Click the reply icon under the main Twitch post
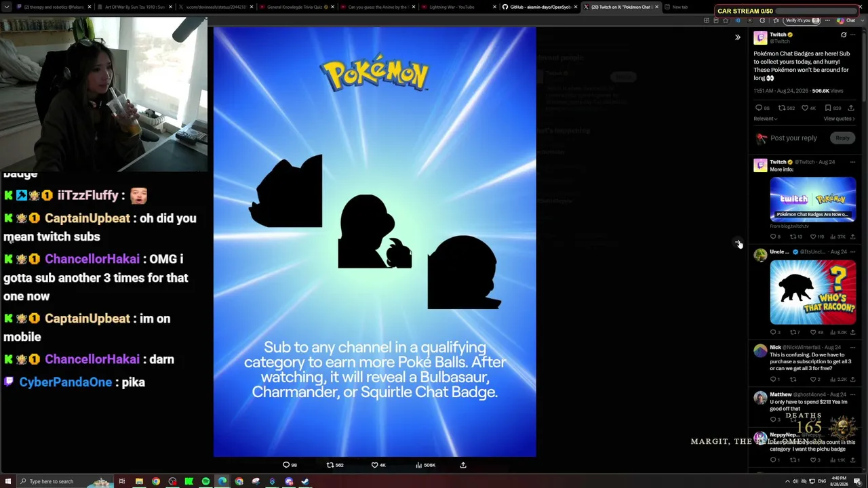 tap(759, 108)
